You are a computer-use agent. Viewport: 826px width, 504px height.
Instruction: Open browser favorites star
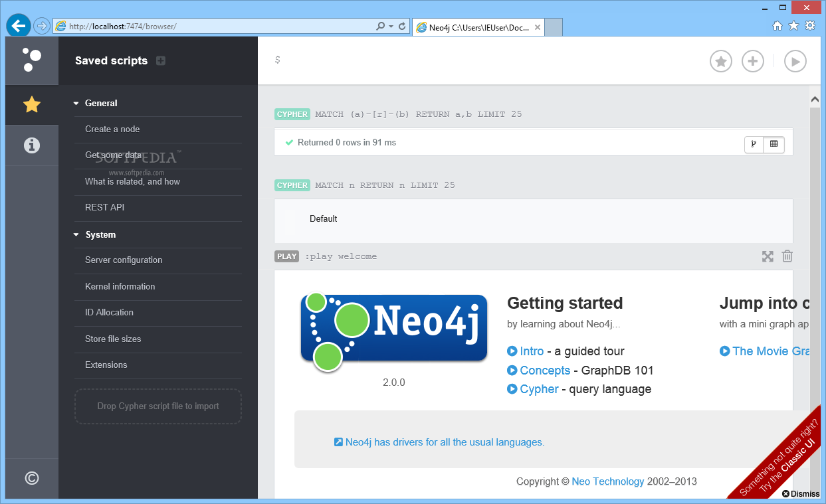[793, 26]
